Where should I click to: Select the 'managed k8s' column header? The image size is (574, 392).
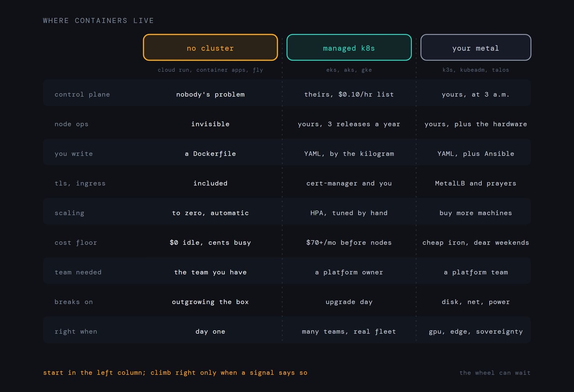[x=349, y=48]
